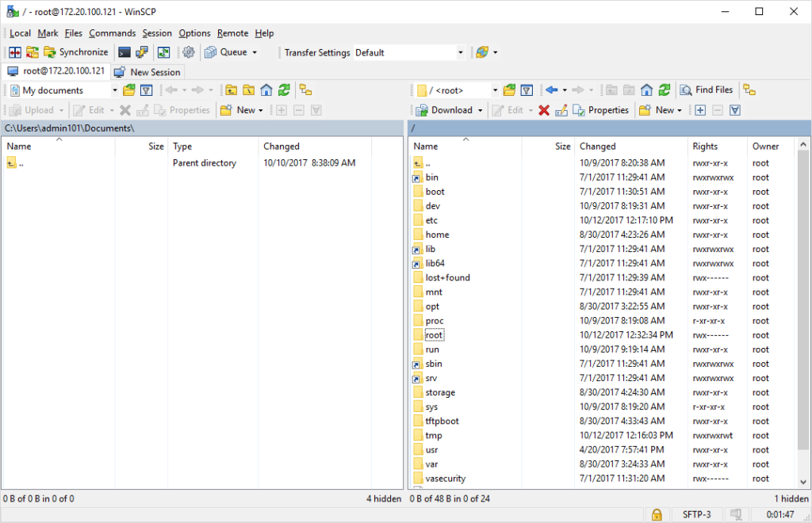
Task: Click the padlock encryption icon in status bar
Action: [x=657, y=515]
